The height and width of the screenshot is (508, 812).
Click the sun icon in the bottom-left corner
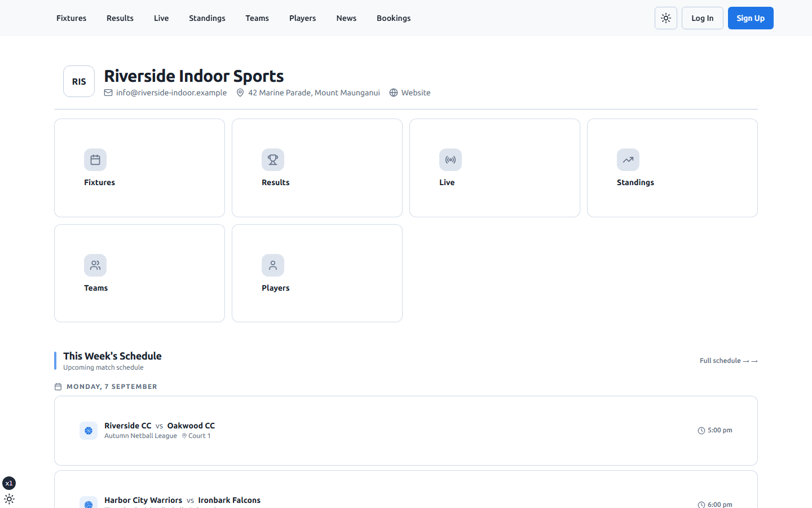[x=9, y=499]
